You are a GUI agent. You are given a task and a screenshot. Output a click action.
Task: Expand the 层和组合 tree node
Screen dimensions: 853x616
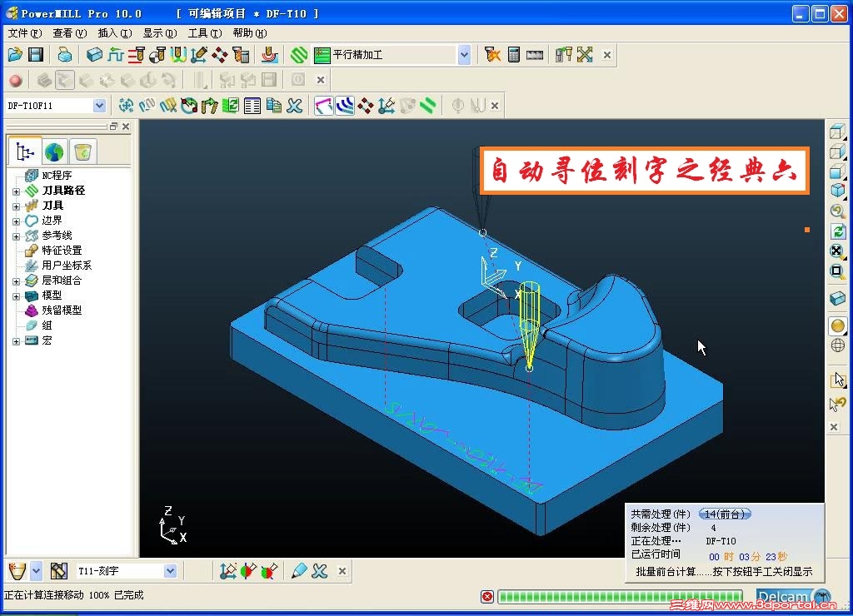16,281
